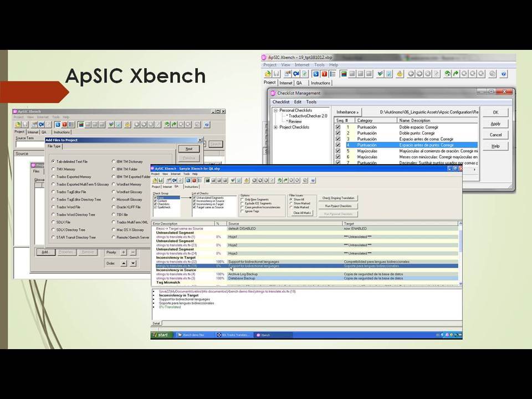Click yellow hand icon in window behind Add Files dialog

127,125
